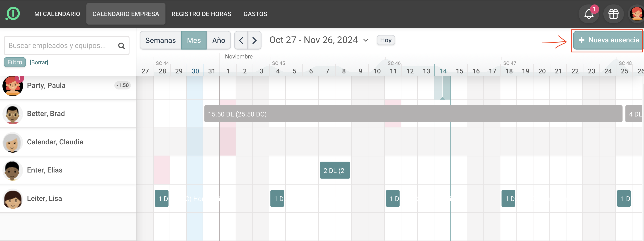The height and width of the screenshot is (241, 644).
Task: Click the gift box icon
Action: [613, 14]
